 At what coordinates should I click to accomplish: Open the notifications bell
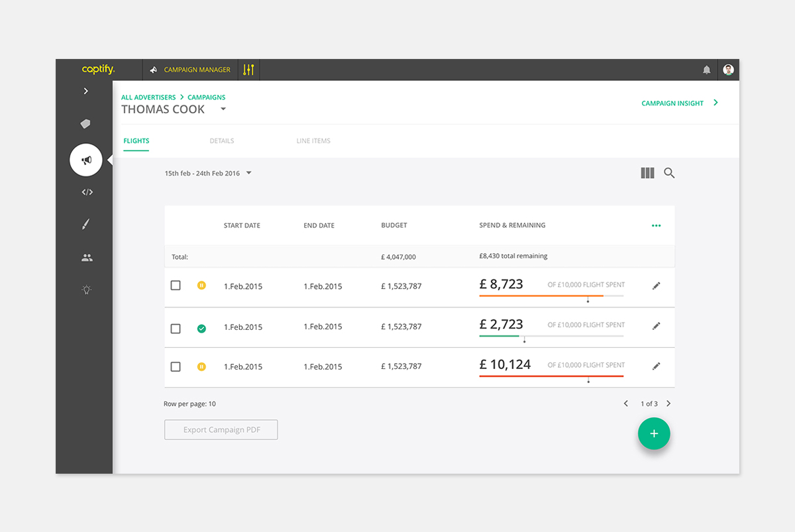point(707,70)
